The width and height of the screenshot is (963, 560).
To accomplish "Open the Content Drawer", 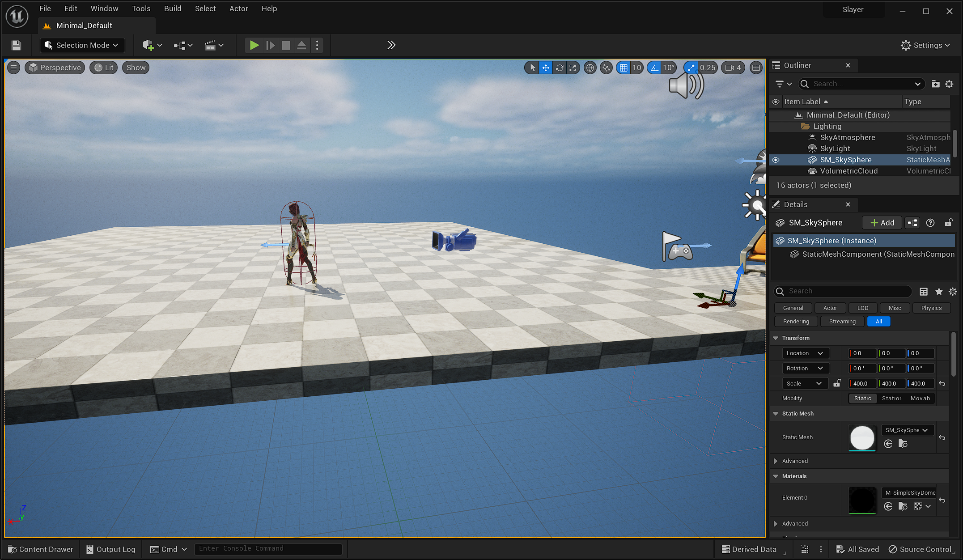I will pos(40,549).
